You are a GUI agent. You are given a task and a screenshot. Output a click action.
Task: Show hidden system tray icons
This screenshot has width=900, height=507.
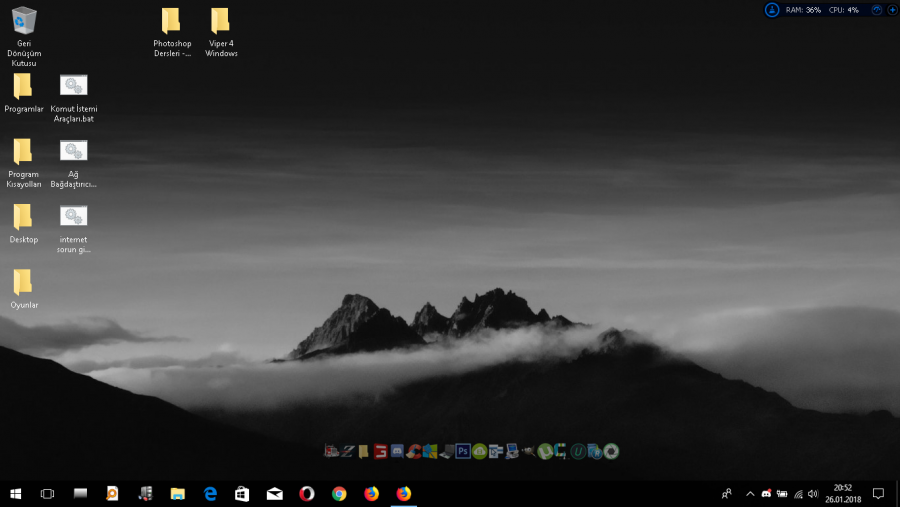[x=750, y=493]
